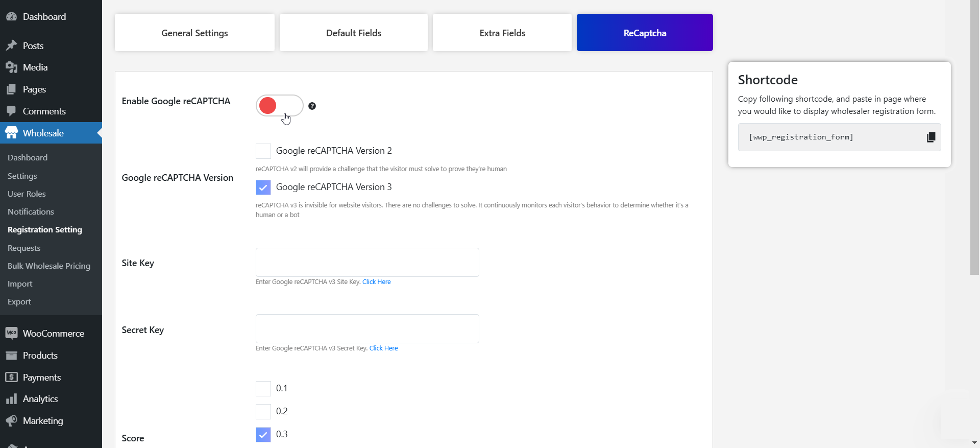Copy the shortcode with the copy icon

click(x=931, y=137)
